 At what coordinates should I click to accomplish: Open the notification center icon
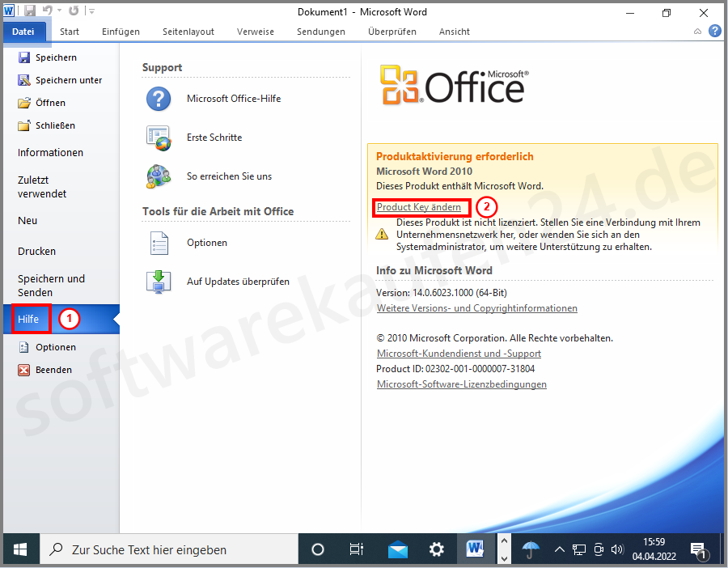click(698, 550)
